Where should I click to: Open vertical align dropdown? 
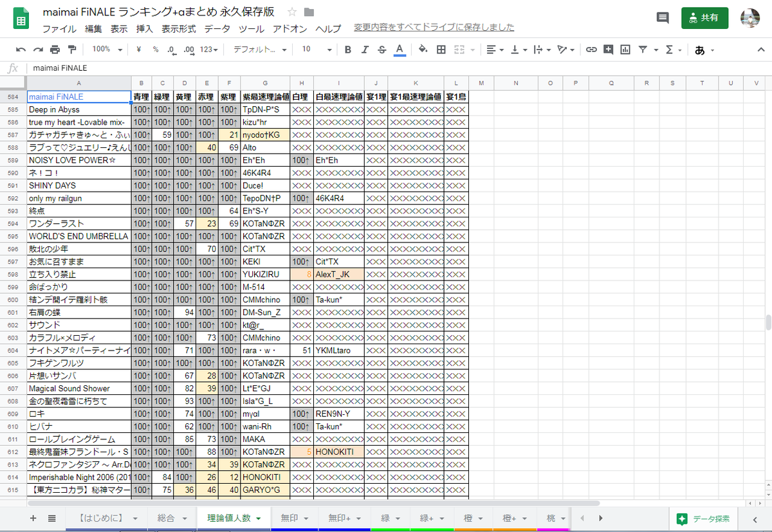coord(517,50)
